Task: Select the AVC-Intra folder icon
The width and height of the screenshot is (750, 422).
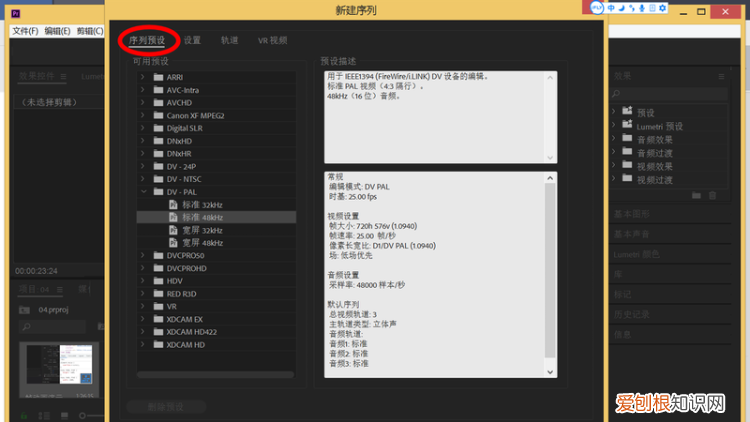Action: click(x=158, y=89)
